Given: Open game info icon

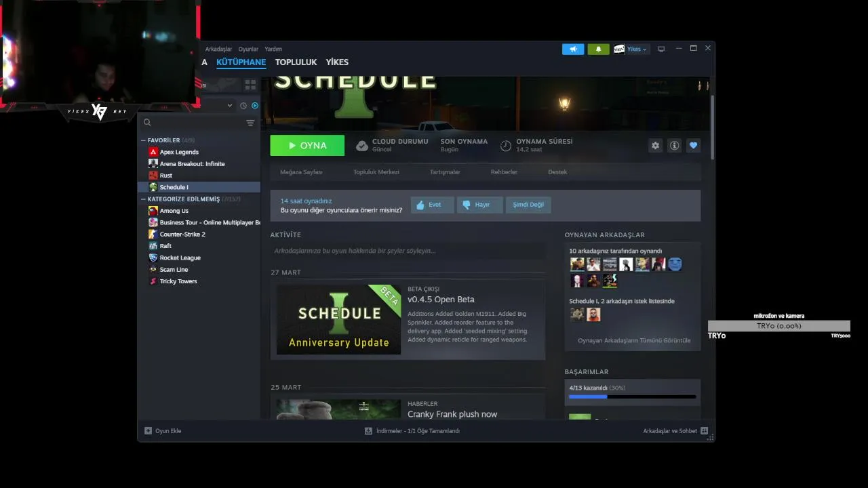Looking at the screenshot, I should tap(674, 146).
